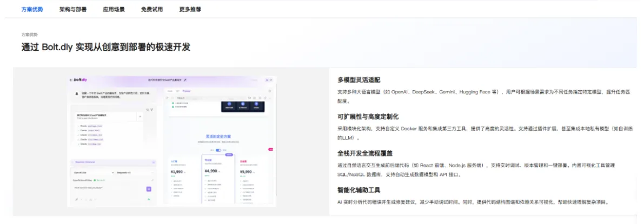Open the OpenAILike provider dropdown
Image resolution: width=644 pixels, height=224 pixels.
point(93,172)
